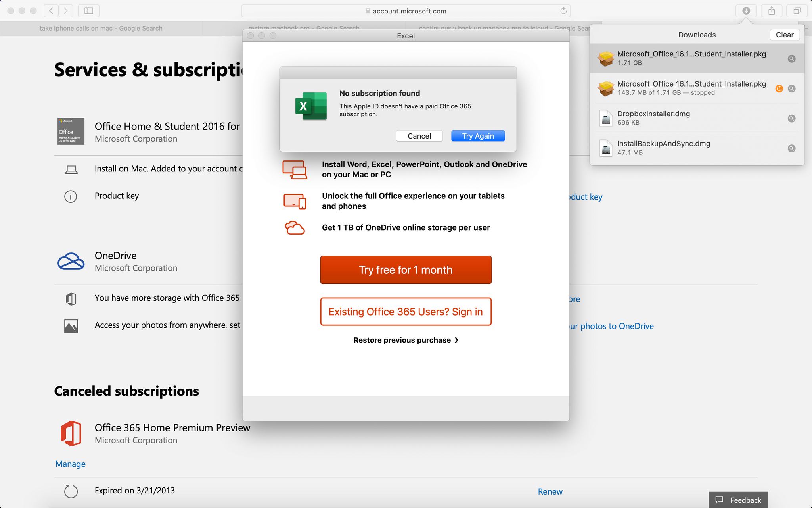812x508 pixels.
Task: Click the blue OneDrive logo
Action: [71, 262]
